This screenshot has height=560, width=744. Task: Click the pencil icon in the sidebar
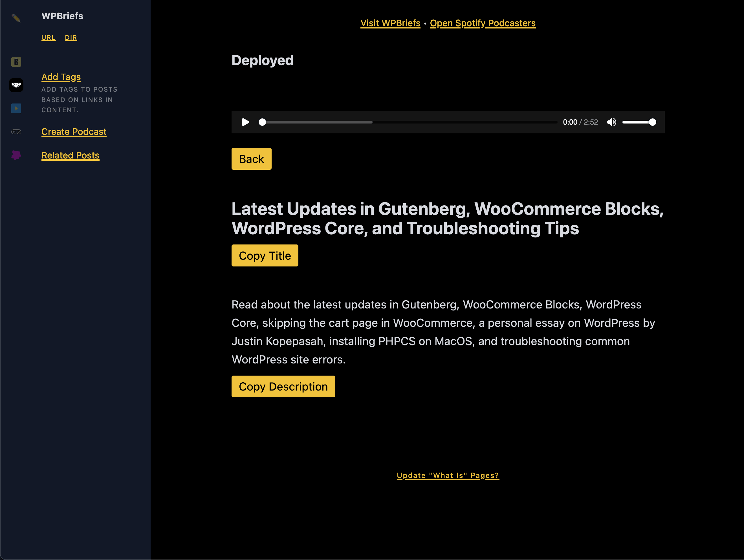16,17
